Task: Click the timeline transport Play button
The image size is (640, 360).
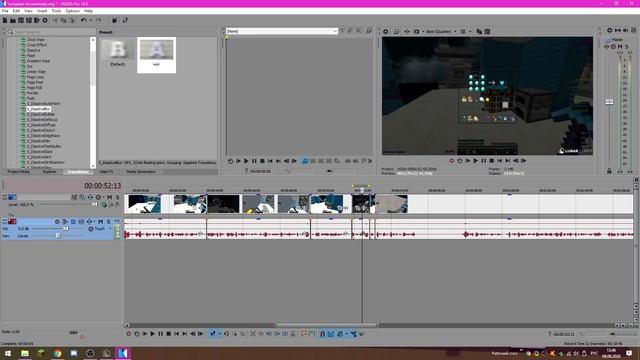Action: pos(153,334)
